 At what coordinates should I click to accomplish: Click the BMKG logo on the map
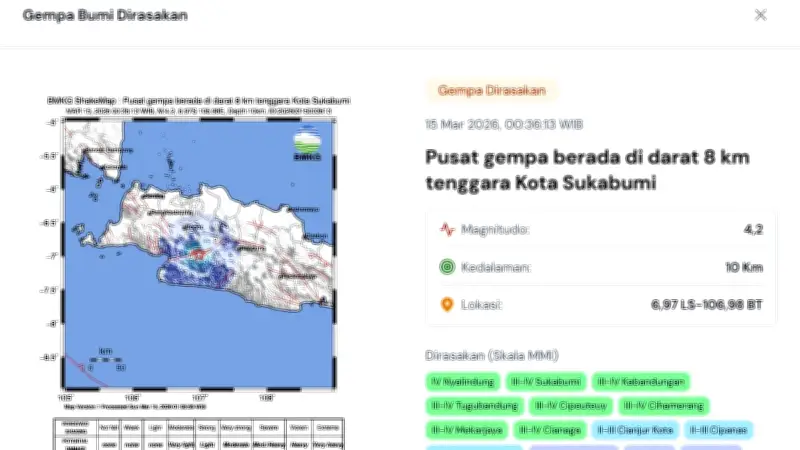tap(308, 146)
